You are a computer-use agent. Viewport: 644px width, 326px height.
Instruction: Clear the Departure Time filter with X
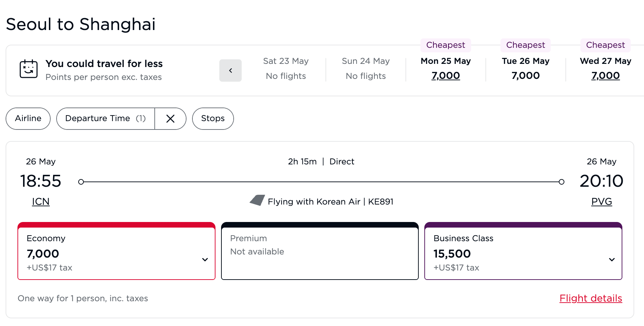(x=170, y=119)
